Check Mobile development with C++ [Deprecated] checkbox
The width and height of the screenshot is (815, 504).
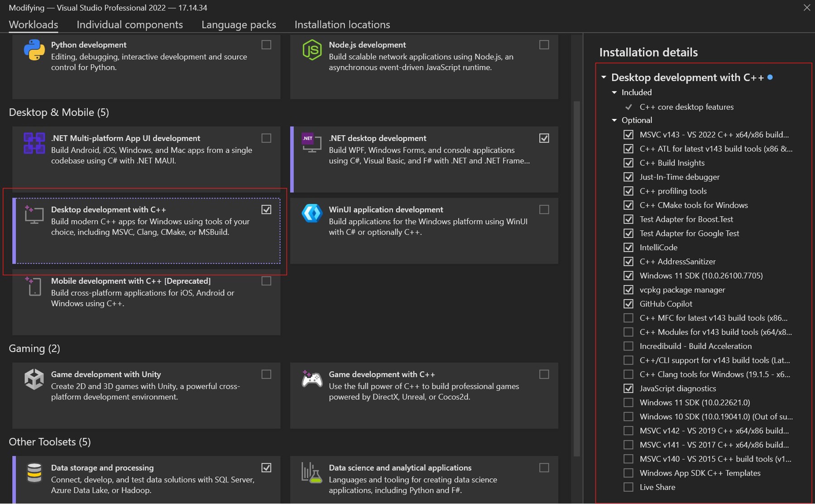pyautogui.click(x=266, y=281)
